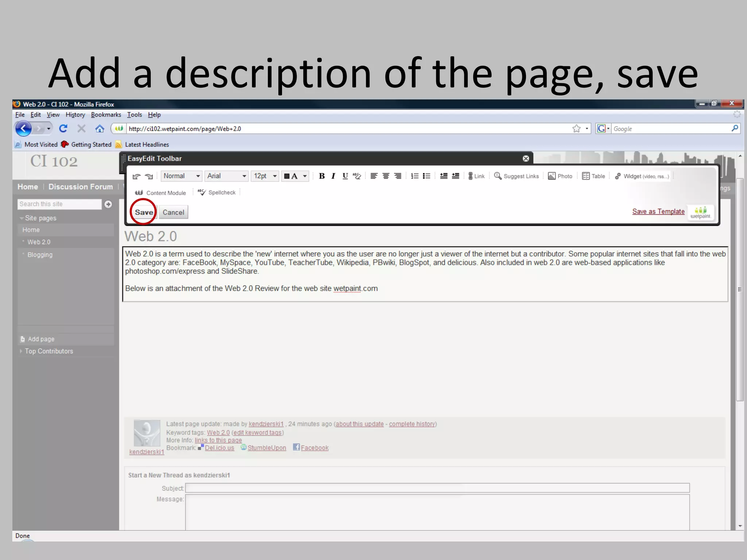The height and width of the screenshot is (560, 747).
Task: Click the Firefox forward button
Action: (x=38, y=128)
